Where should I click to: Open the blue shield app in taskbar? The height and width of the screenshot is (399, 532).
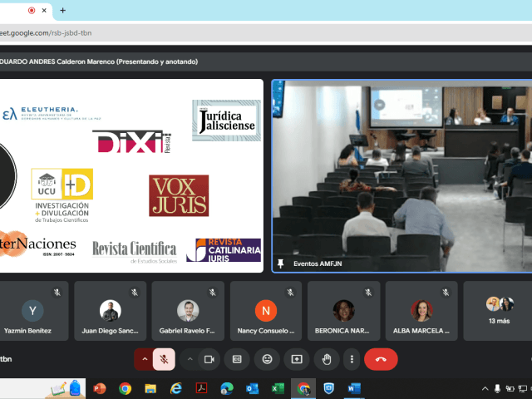328,388
